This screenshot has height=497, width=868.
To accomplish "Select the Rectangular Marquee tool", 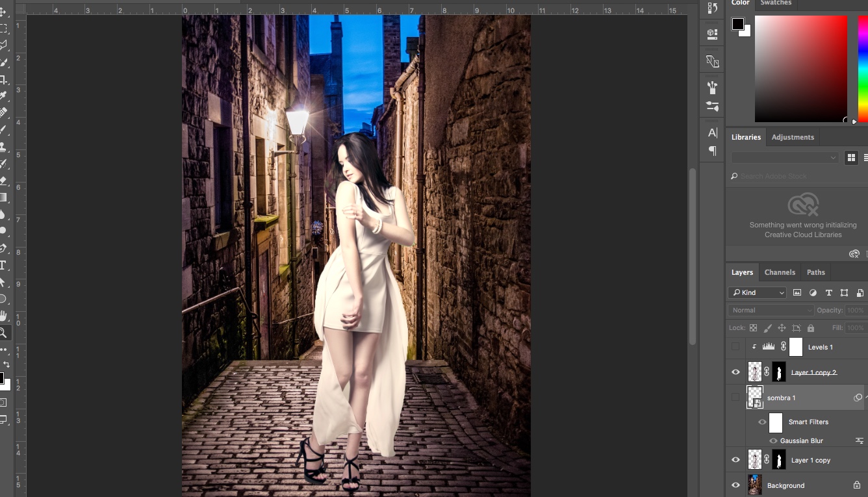I will pyautogui.click(x=3, y=29).
